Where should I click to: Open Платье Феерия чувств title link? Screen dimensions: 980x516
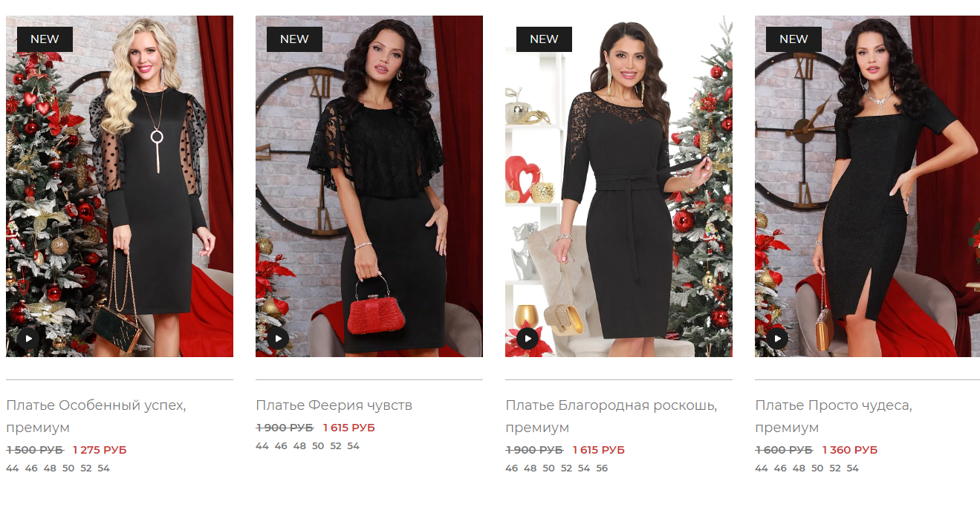[x=334, y=405]
